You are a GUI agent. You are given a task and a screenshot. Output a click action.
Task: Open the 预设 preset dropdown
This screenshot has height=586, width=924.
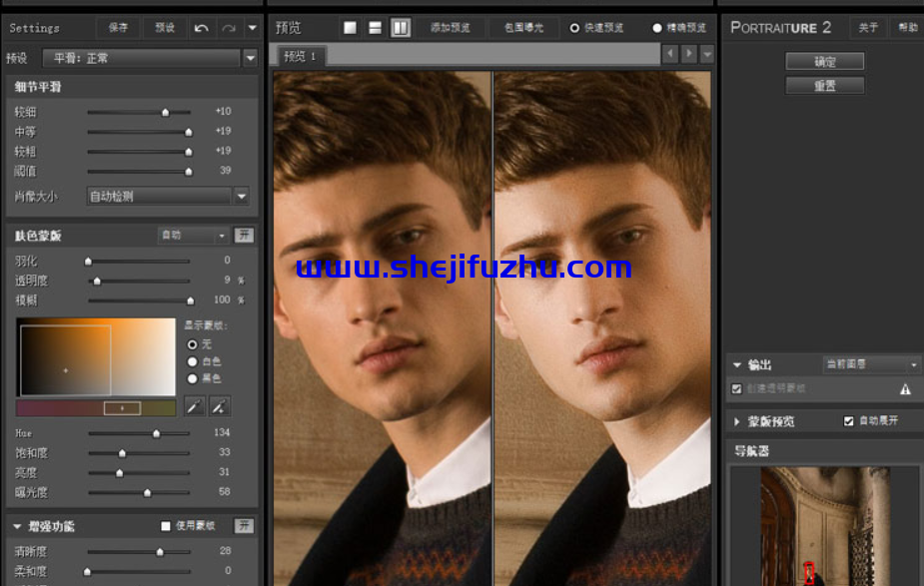(x=250, y=59)
